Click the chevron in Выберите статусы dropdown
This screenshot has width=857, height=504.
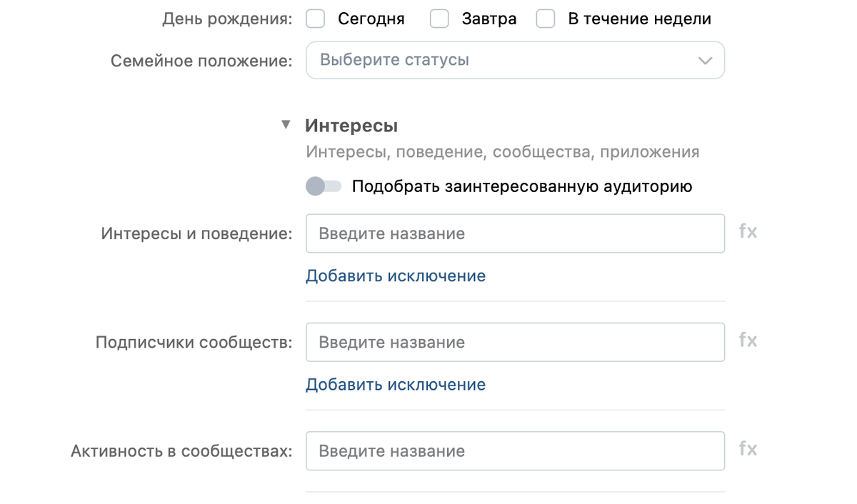[705, 60]
